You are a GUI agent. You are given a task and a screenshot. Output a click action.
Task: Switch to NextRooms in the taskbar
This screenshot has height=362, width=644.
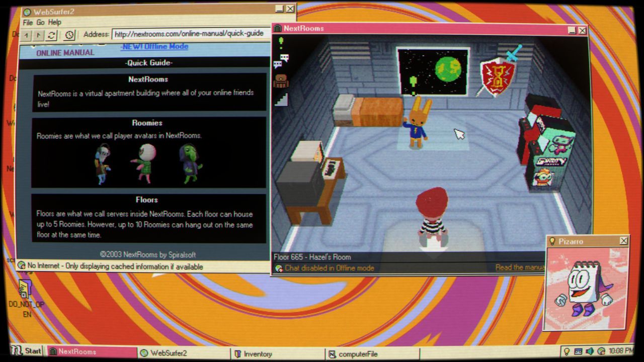[x=92, y=352]
